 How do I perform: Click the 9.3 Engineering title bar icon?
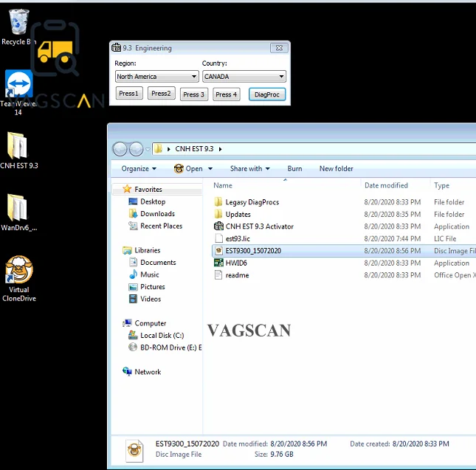(116, 48)
